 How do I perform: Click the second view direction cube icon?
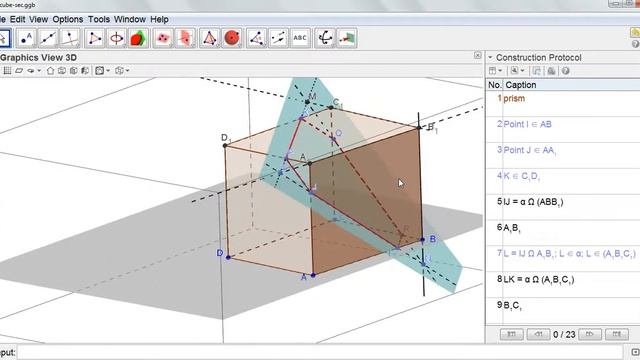pyautogui.click(x=73, y=71)
